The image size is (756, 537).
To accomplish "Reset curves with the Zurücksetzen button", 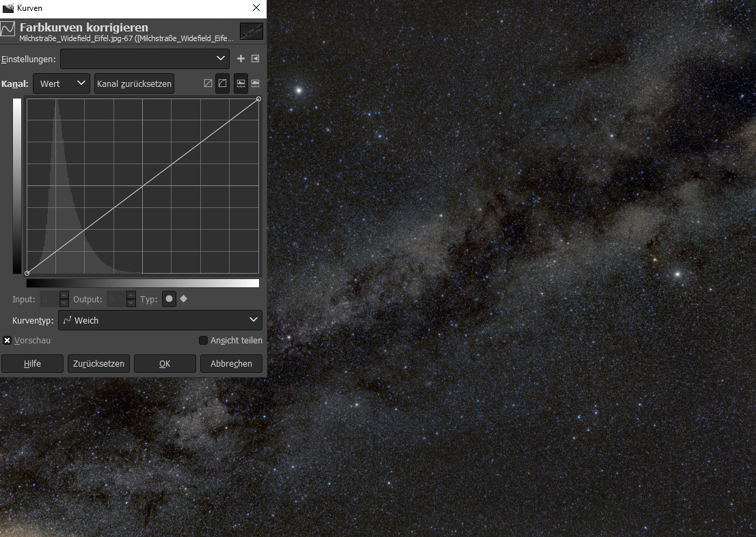I will point(98,364).
